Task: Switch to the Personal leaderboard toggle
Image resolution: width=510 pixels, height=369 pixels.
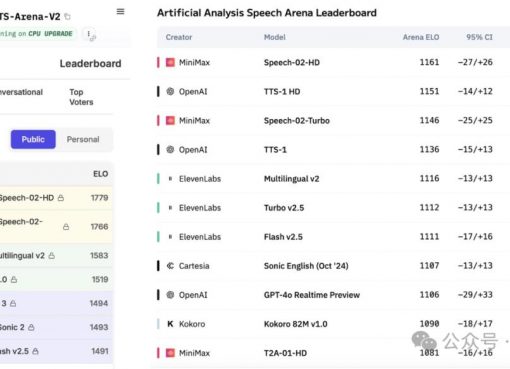Action: pos(83,139)
